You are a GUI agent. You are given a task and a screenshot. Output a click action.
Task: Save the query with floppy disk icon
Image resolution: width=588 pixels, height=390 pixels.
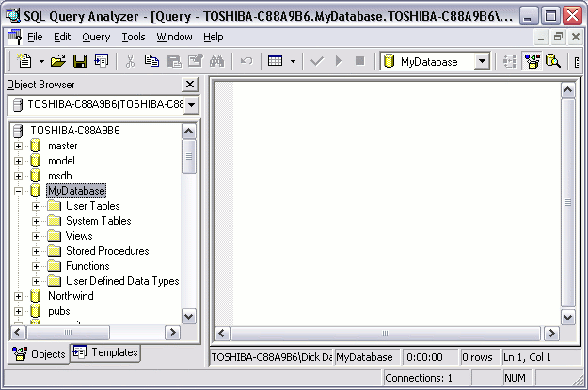coord(80,61)
